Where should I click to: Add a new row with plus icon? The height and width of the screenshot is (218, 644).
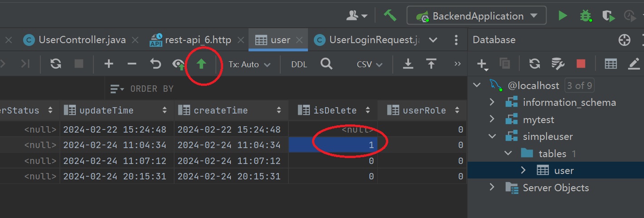point(108,64)
